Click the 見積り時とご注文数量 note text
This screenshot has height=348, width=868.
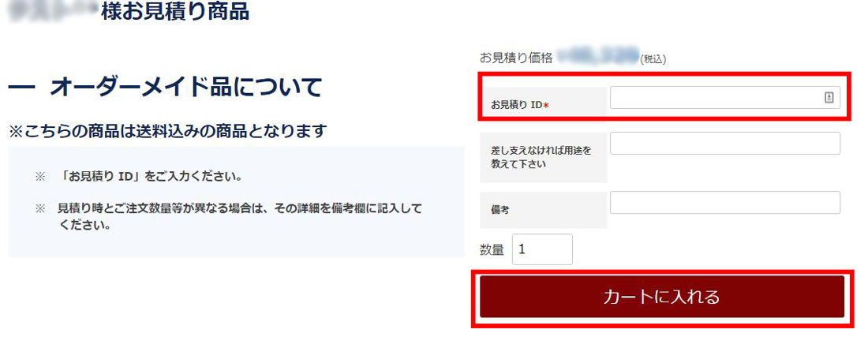click(240, 218)
